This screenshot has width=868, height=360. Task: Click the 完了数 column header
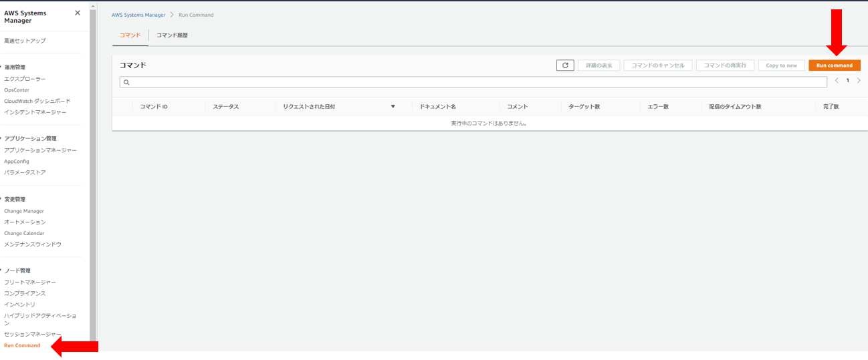click(x=831, y=107)
